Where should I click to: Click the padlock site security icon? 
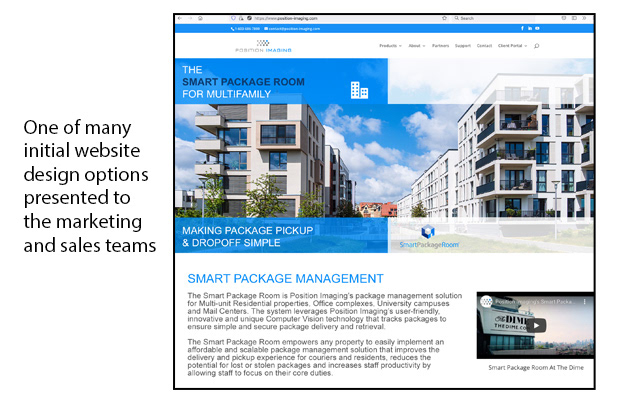point(241,18)
